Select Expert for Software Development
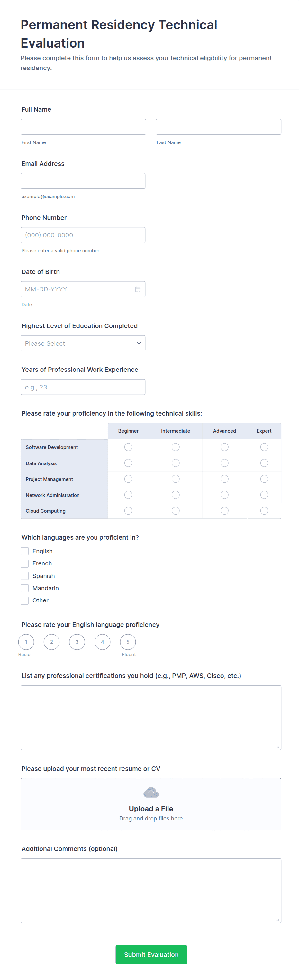The width and height of the screenshot is (299, 980). tap(264, 447)
